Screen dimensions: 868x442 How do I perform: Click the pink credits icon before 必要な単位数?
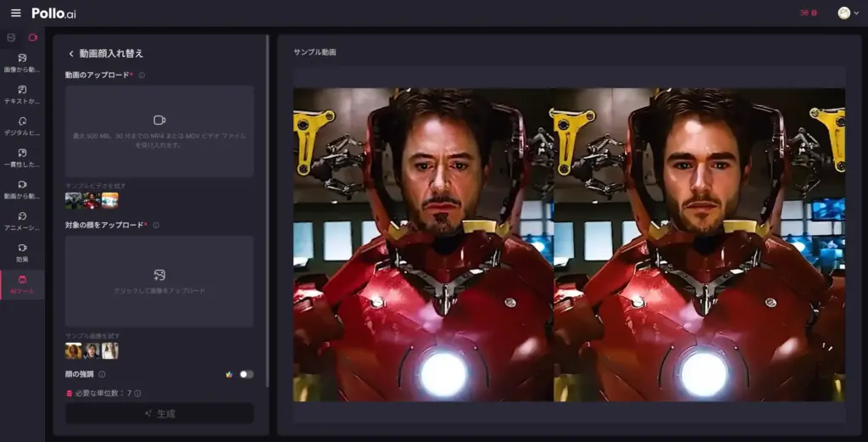[x=70, y=394]
